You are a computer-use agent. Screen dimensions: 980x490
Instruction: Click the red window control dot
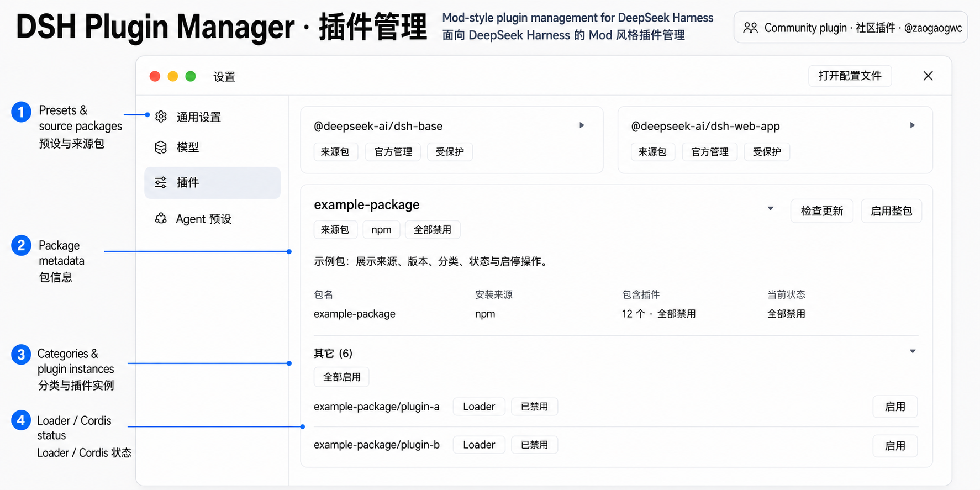point(155,76)
